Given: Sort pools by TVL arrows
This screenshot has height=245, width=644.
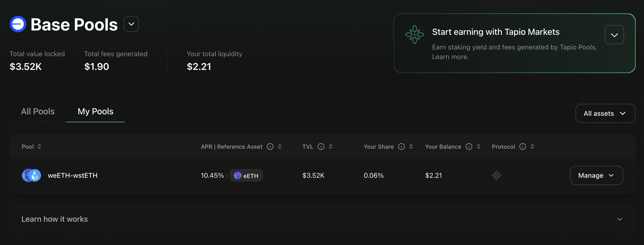Looking at the screenshot, I should [330, 147].
